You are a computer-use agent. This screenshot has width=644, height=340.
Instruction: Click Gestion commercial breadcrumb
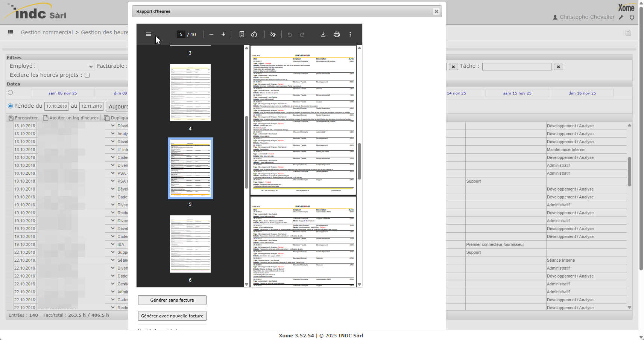47,32
